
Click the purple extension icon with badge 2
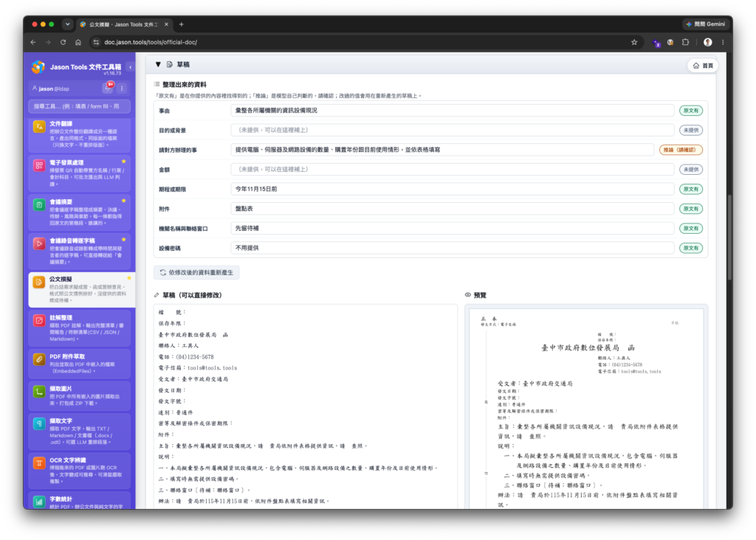coord(656,43)
